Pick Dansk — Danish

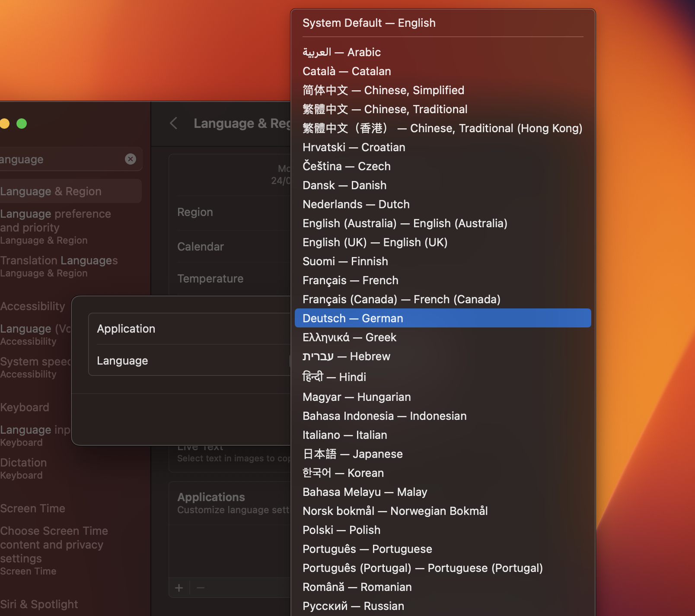click(443, 185)
